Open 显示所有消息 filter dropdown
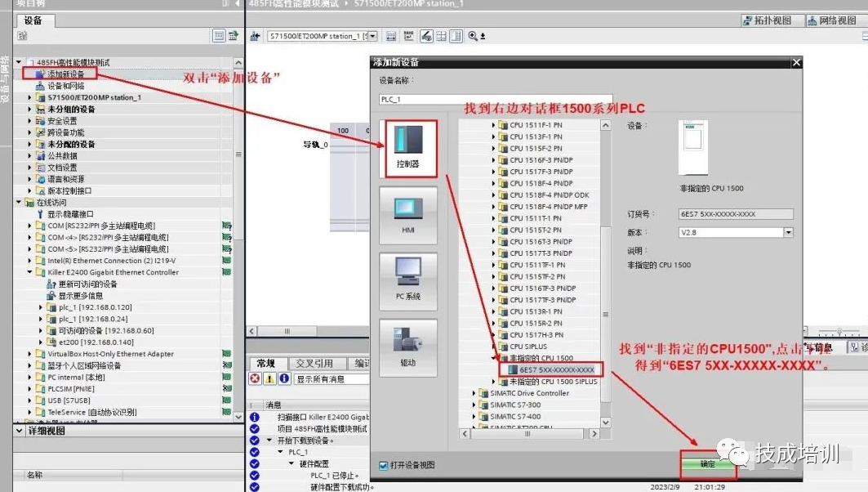The image size is (868, 492). point(332,379)
